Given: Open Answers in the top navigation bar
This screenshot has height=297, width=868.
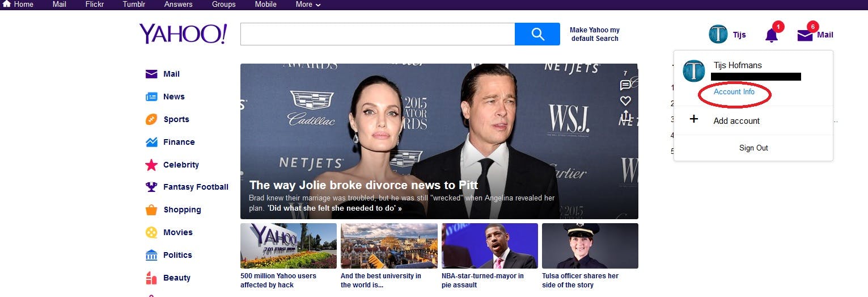Looking at the screenshot, I should 179,4.
